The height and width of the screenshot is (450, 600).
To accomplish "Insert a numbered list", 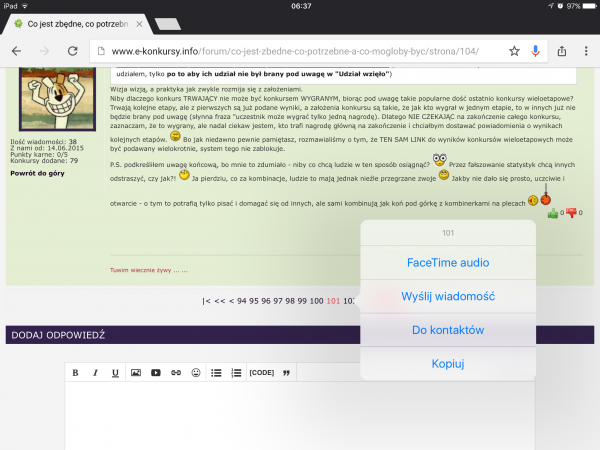I will coord(236,373).
